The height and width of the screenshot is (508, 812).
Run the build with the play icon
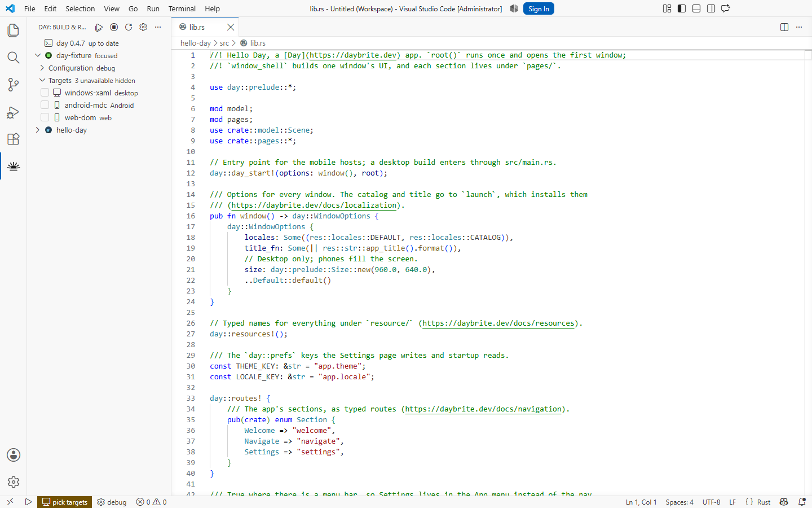(99, 27)
